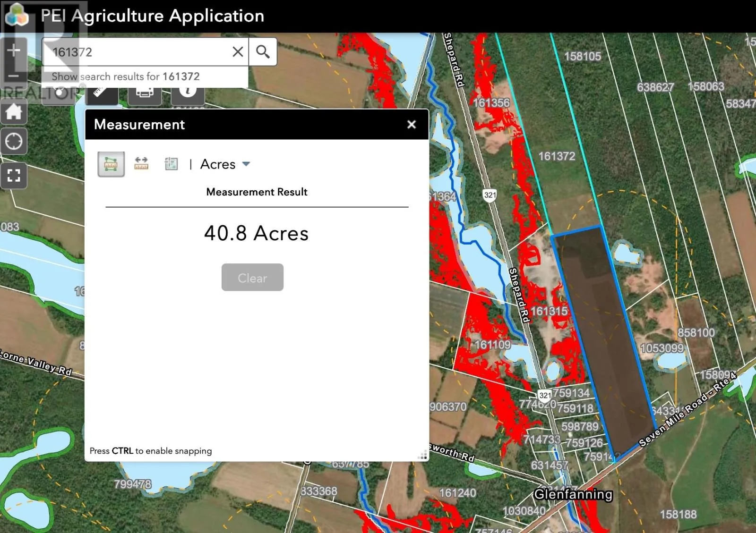Screen dimensions: 756x533
Task: Toggle fullscreen map view
Action: (14, 176)
